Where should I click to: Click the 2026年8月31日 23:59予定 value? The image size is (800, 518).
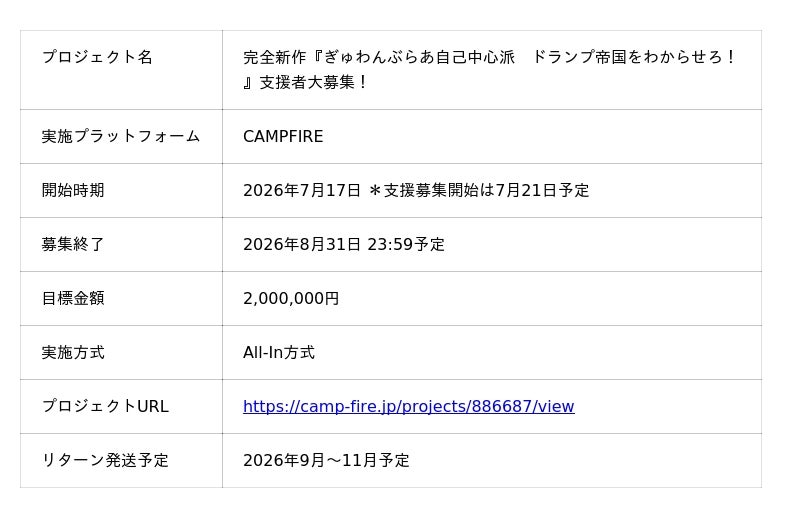tap(344, 244)
